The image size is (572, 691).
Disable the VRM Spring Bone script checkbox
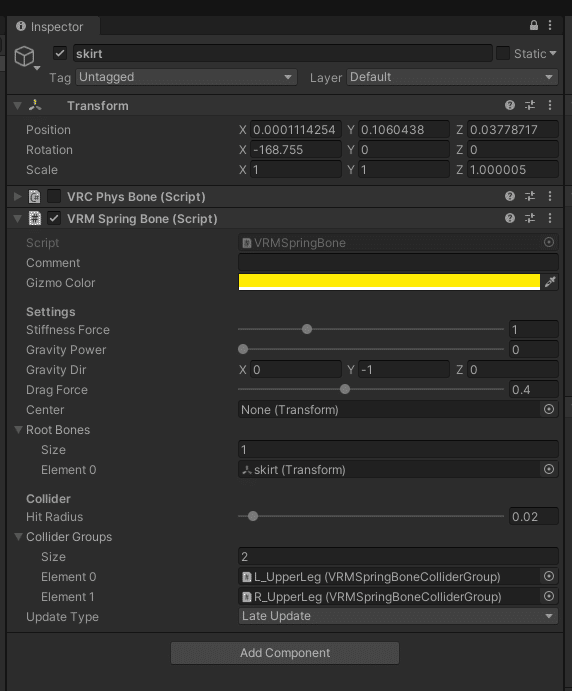(54, 218)
